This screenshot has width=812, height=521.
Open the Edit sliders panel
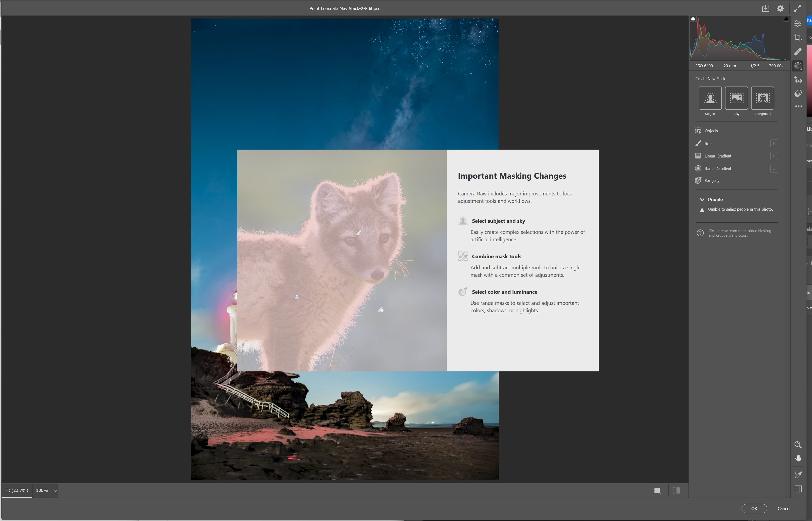pos(798,24)
